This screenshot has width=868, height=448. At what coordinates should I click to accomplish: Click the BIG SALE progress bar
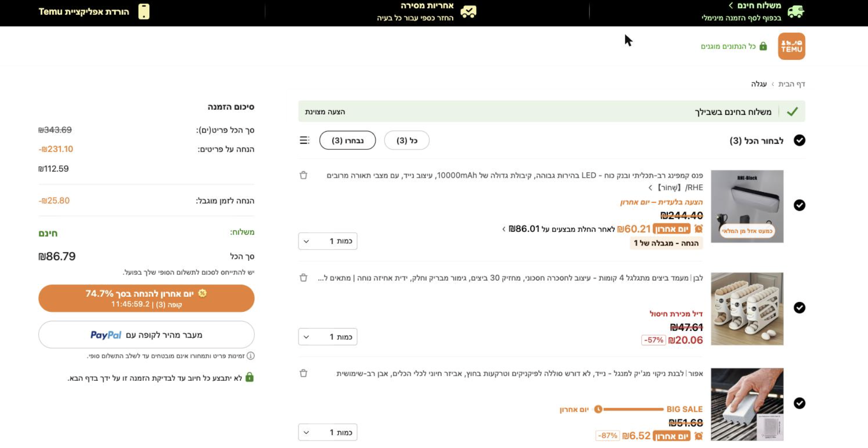(x=633, y=409)
